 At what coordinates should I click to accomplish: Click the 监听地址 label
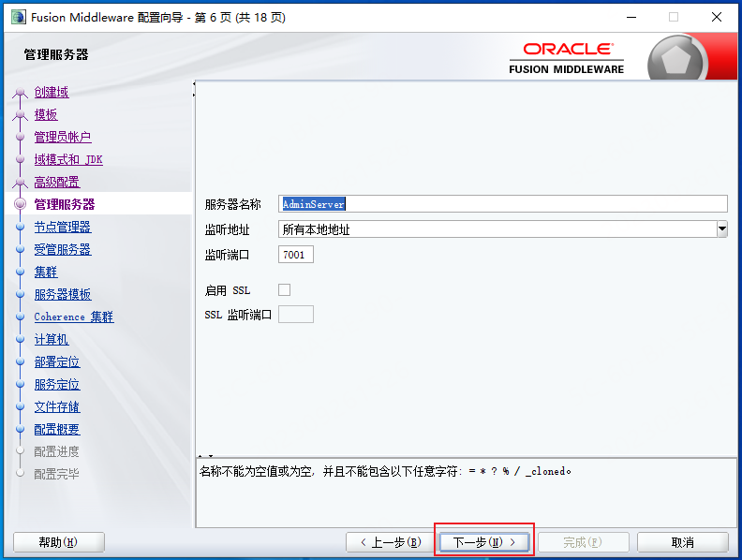pyautogui.click(x=227, y=229)
